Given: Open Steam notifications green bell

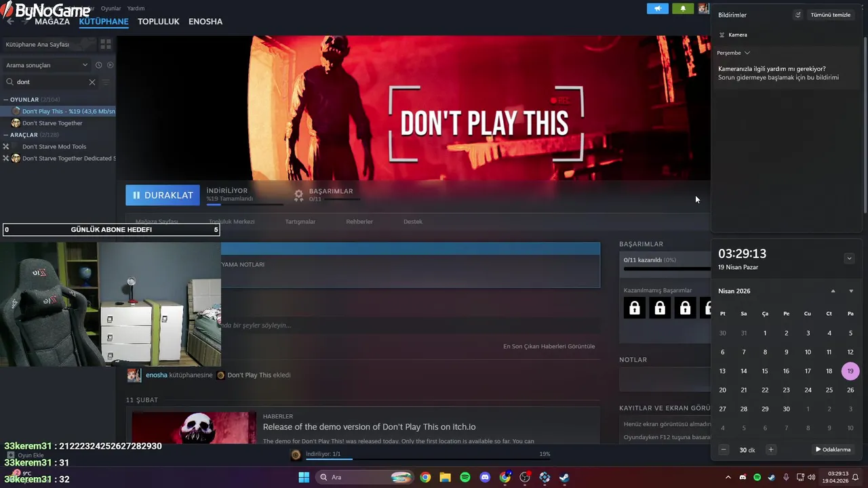Looking at the screenshot, I should coord(683,8).
